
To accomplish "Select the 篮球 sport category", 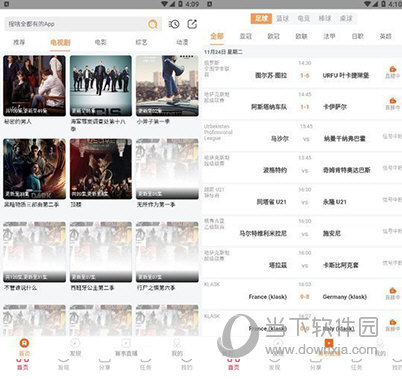I will coord(282,19).
